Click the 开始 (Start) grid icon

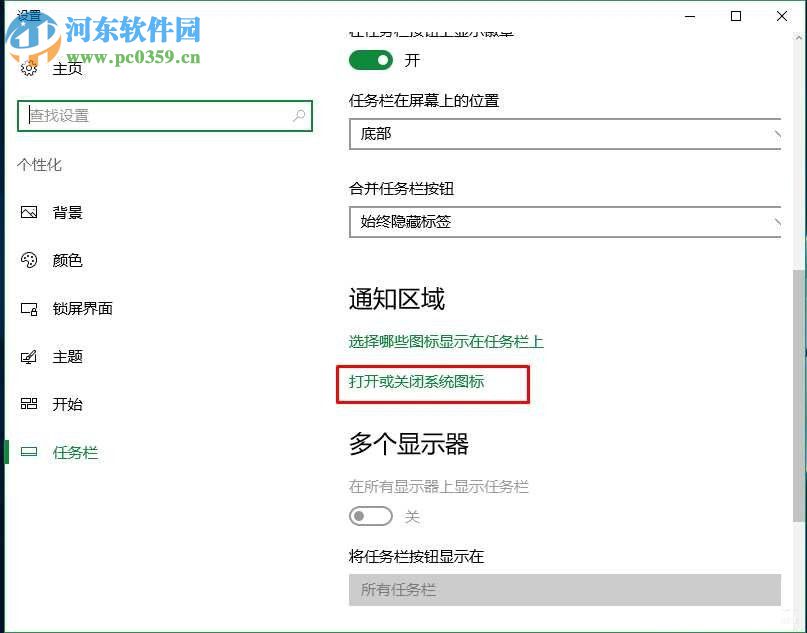point(31,404)
